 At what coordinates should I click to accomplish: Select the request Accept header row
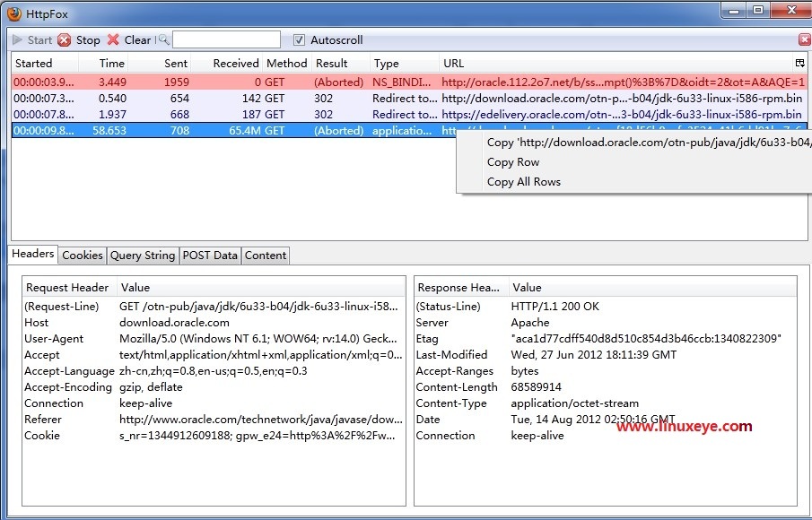(214, 354)
